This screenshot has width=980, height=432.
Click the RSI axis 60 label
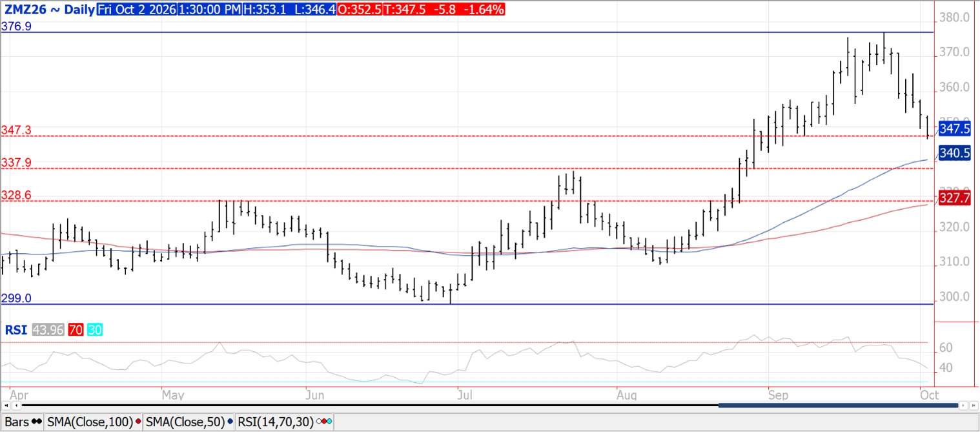(x=946, y=348)
